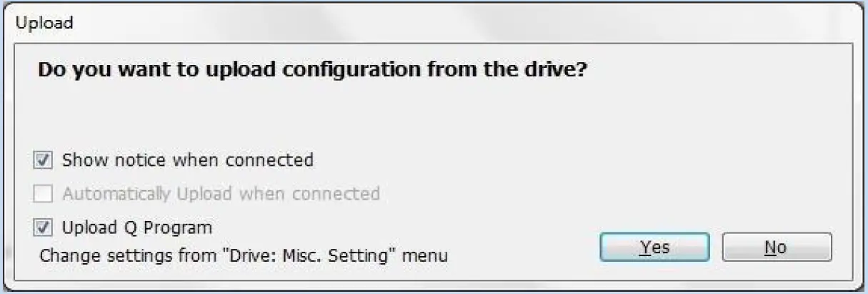Click the "Do you want to upload configuration" heading
Image resolution: width=868 pixels, height=294 pixels.
click(x=311, y=71)
